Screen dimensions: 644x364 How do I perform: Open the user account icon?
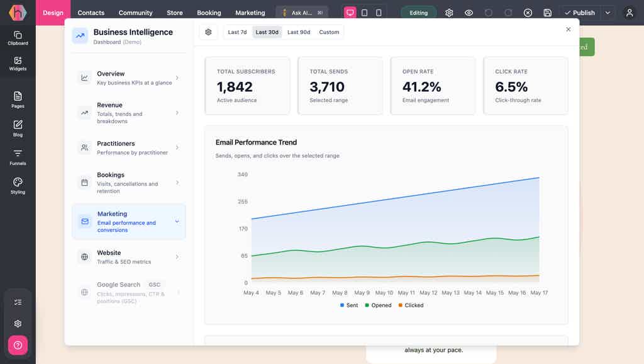click(x=629, y=13)
